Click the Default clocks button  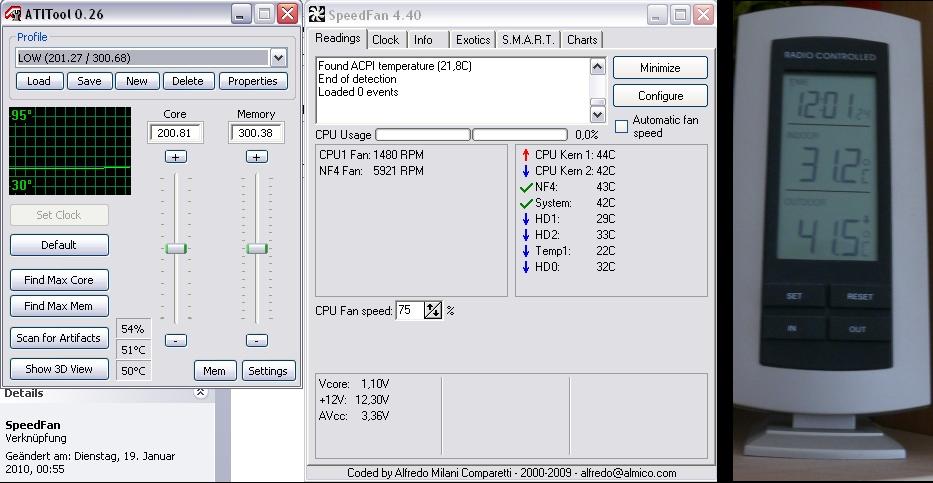[x=59, y=245]
